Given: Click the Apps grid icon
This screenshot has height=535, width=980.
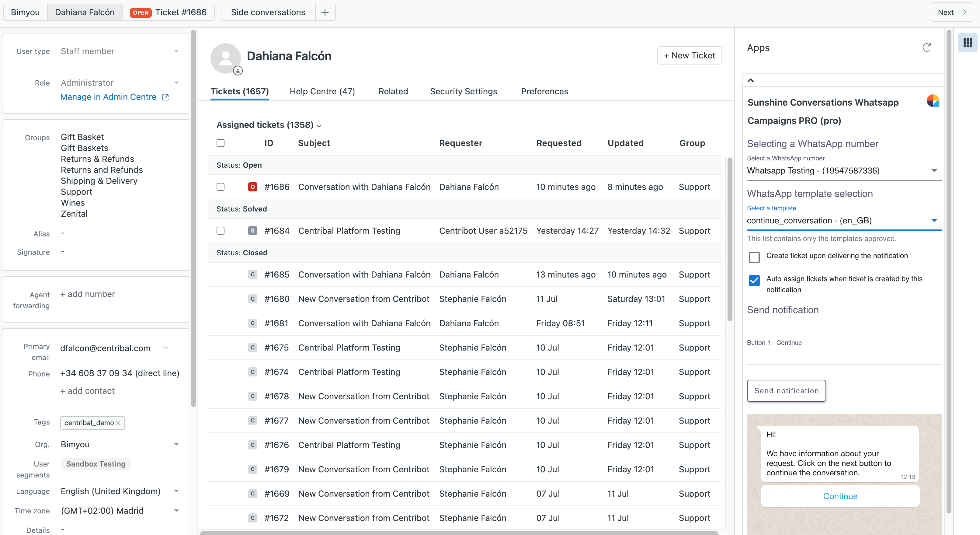Looking at the screenshot, I should 968,43.
